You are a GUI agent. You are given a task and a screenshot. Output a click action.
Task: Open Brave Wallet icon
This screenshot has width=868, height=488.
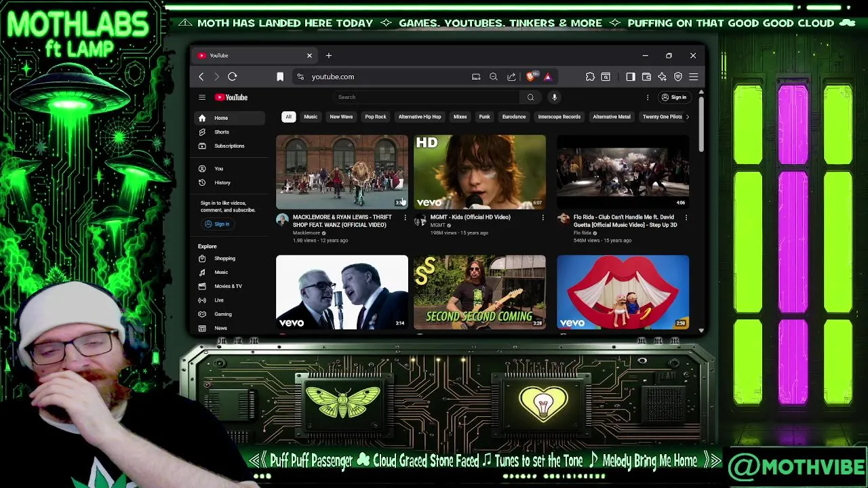[x=646, y=77]
